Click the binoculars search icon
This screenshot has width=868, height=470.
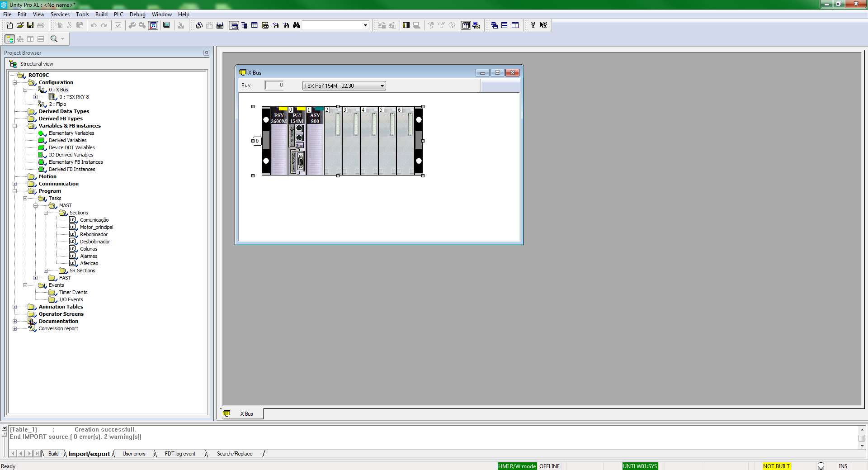(x=296, y=25)
